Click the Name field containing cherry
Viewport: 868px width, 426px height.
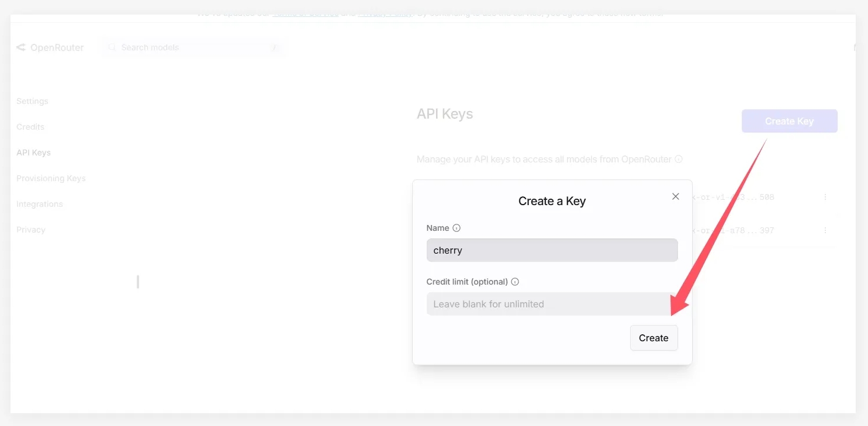point(552,250)
